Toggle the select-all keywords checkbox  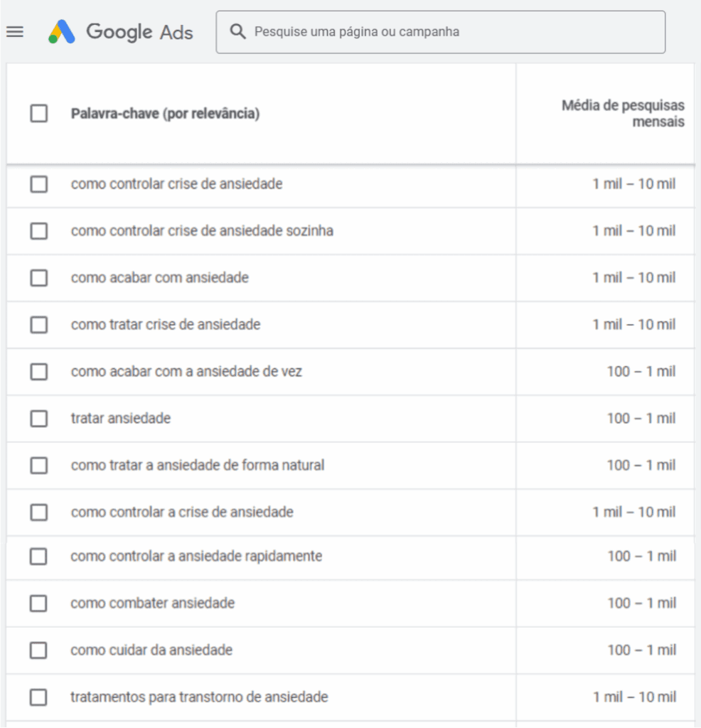pyautogui.click(x=39, y=114)
